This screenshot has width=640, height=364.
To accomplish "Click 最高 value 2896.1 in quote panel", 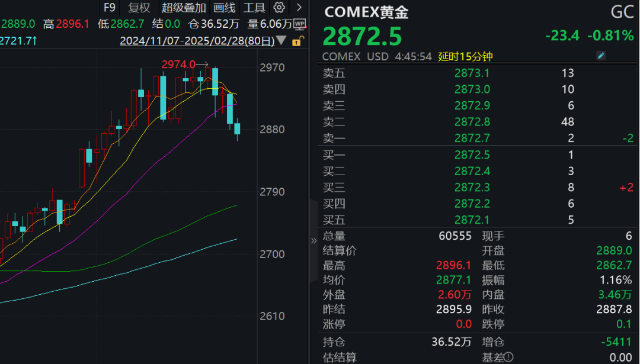I will 453,265.
